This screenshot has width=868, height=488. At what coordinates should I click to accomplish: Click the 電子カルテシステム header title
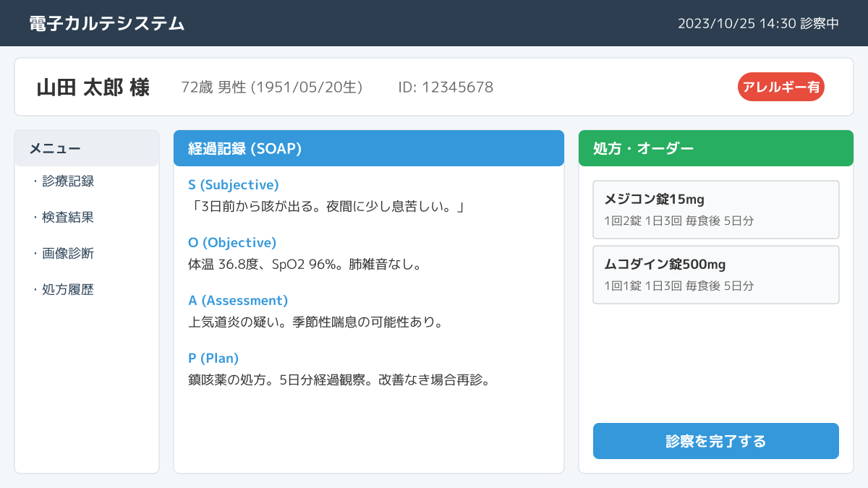click(x=105, y=22)
